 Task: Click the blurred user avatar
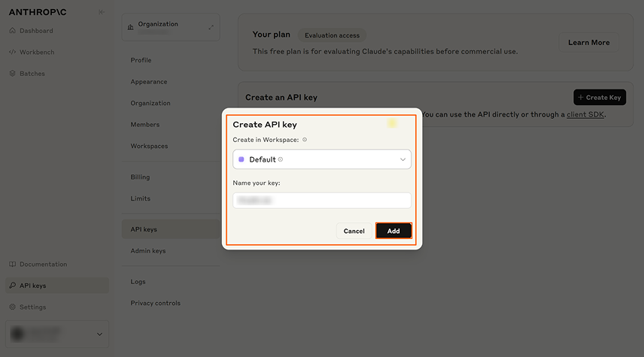(17, 334)
